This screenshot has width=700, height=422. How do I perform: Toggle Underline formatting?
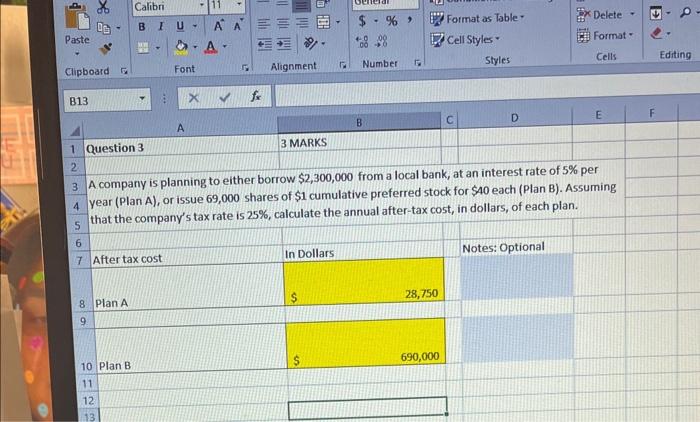180,26
